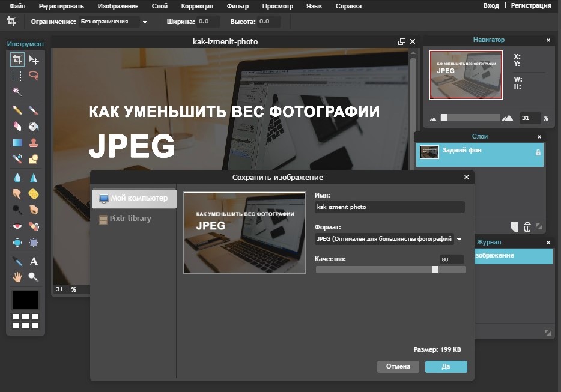Click the lock icon on Задний фон layer

[538, 152]
